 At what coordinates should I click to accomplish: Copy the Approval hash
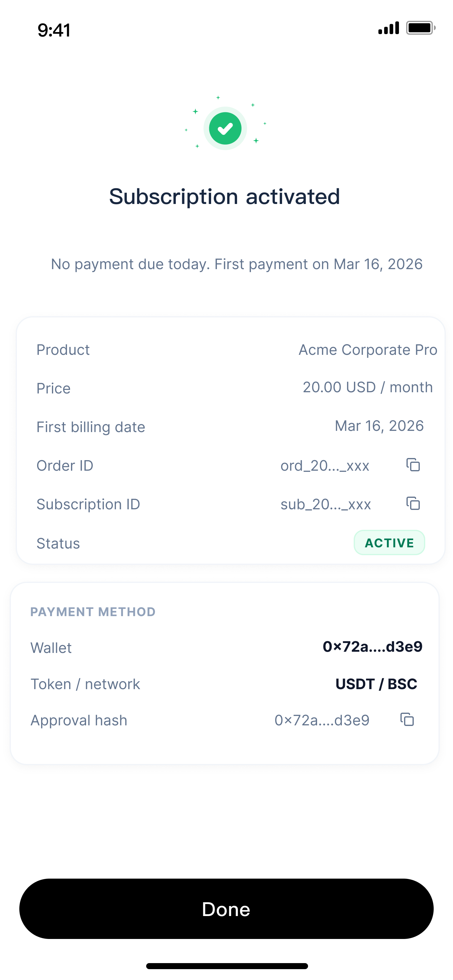tap(407, 720)
